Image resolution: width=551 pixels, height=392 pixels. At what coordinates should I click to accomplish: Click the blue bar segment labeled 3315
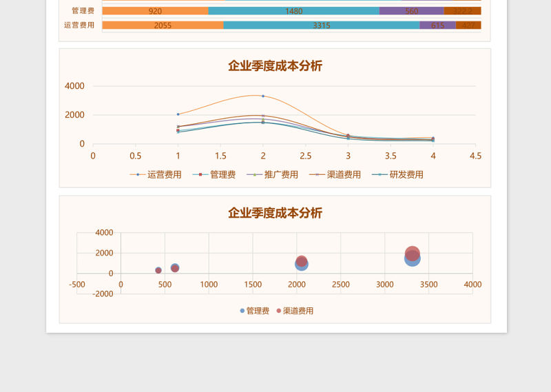pyautogui.click(x=321, y=25)
